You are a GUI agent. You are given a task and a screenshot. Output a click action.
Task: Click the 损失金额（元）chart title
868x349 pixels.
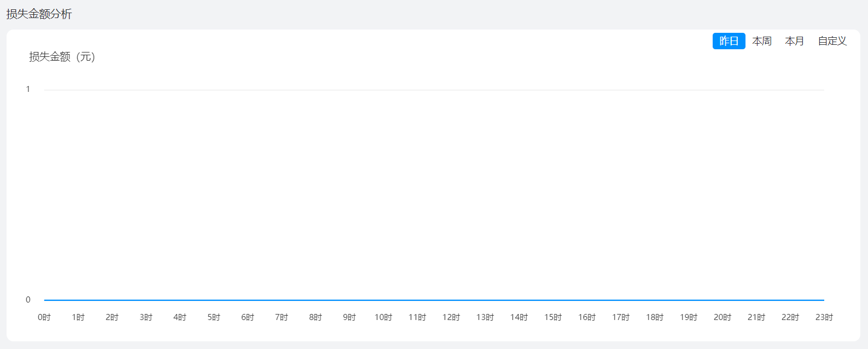click(x=62, y=57)
